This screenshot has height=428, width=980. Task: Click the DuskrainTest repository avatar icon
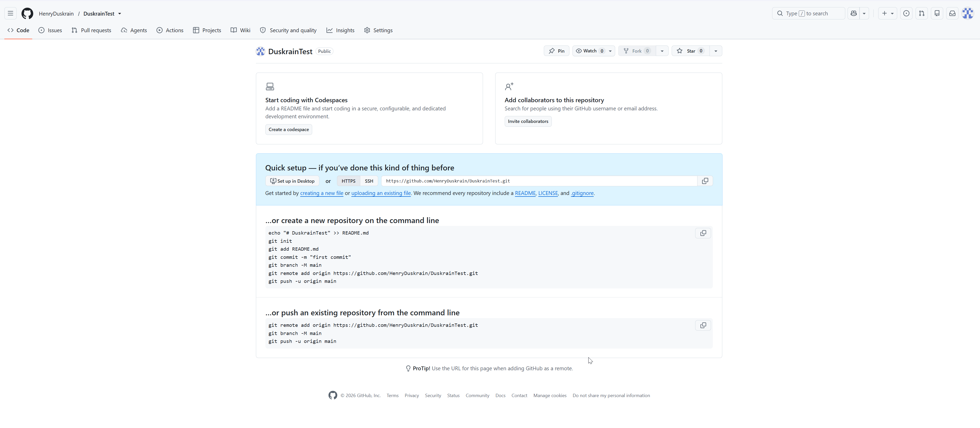click(261, 51)
